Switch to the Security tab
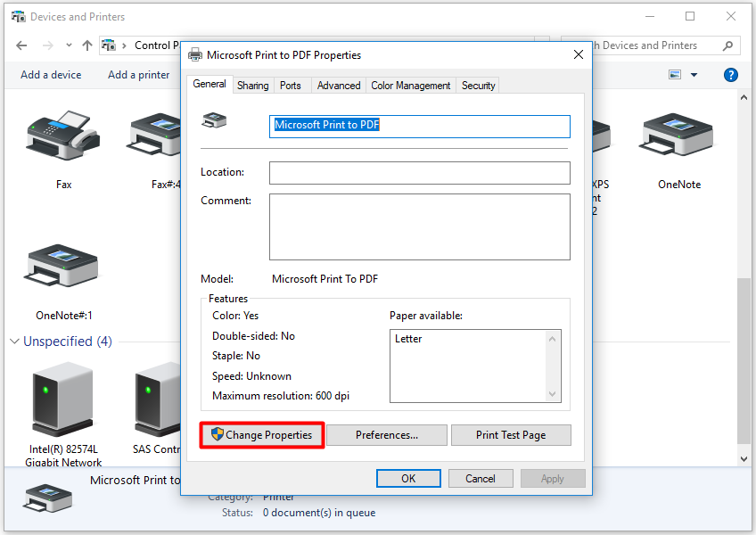 478,86
